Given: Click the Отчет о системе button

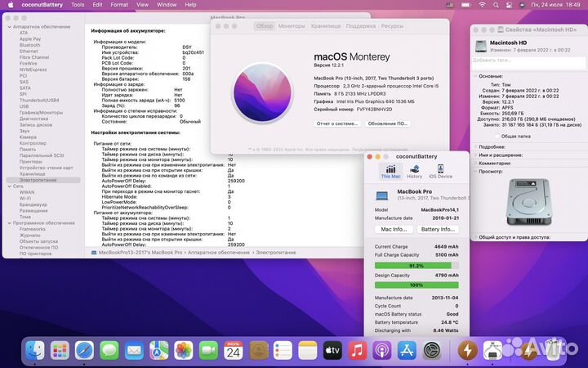Looking at the screenshot, I should 337,123.
